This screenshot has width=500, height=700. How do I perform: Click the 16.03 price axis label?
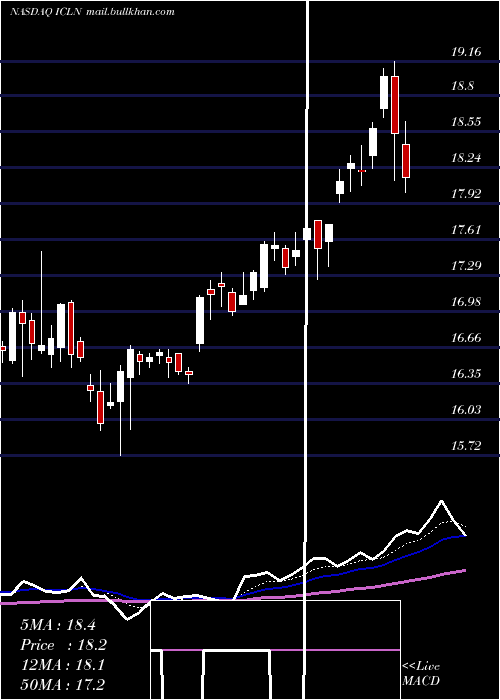pos(466,410)
